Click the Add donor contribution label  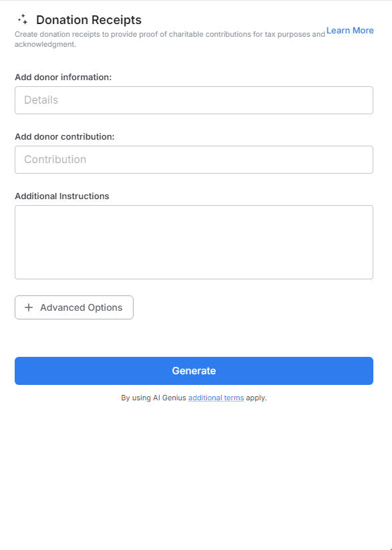point(65,136)
